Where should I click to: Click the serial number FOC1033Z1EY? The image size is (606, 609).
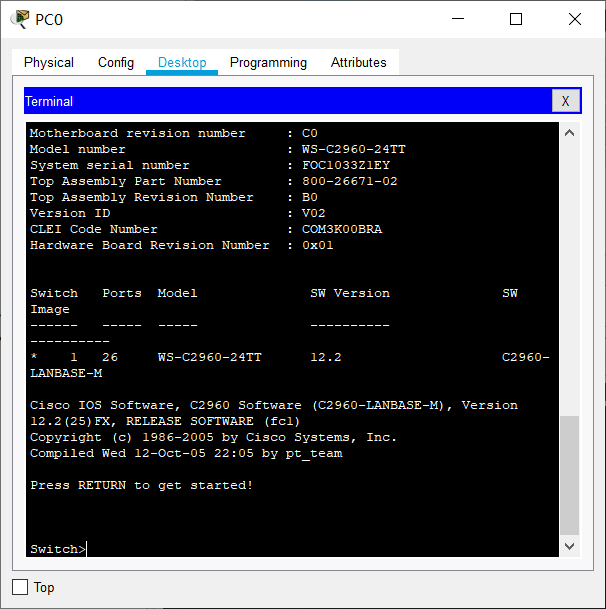coord(346,165)
